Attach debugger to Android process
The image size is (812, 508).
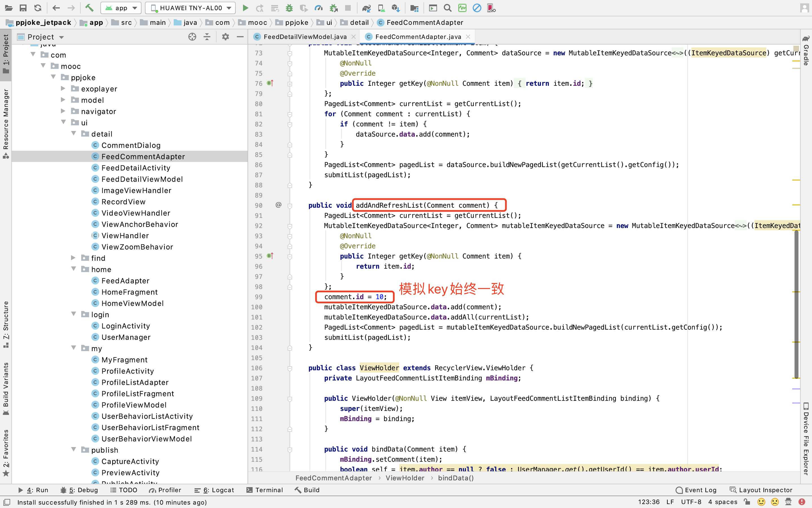[x=333, y=8]
